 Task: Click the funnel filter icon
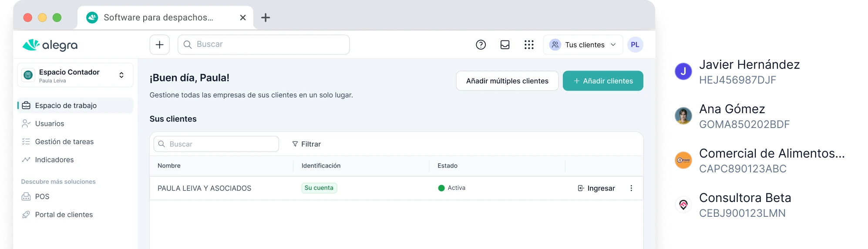pos(295,144)
